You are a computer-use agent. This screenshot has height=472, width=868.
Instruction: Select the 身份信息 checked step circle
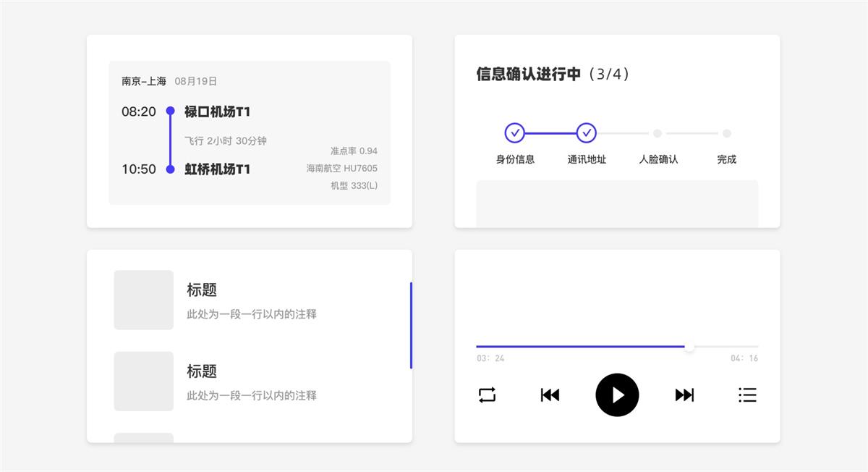pos(514,133)
